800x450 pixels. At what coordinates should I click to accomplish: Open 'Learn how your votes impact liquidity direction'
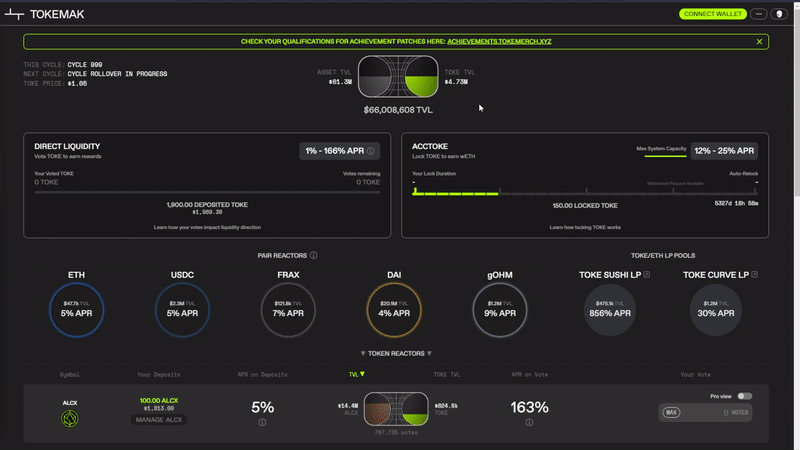[207, 227]
